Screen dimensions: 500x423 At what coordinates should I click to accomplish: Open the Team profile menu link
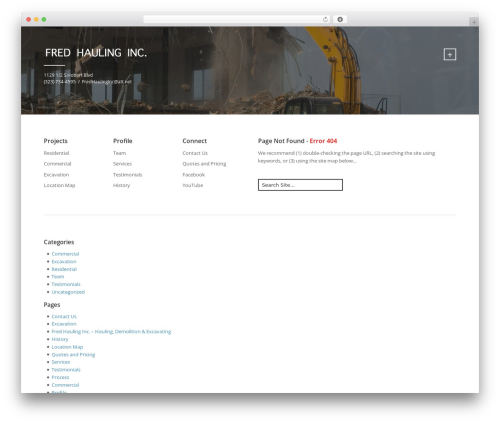pyautogui.click(x=119, y=153)
